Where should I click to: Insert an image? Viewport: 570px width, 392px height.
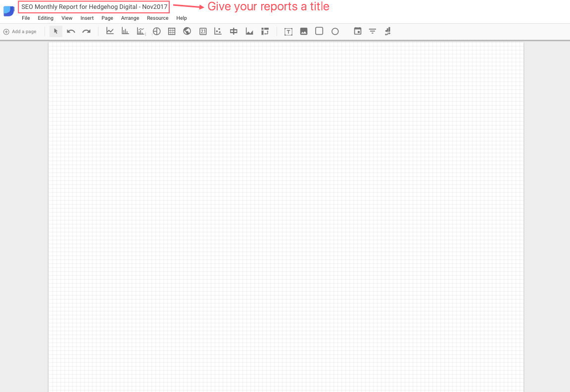point(303,31)
